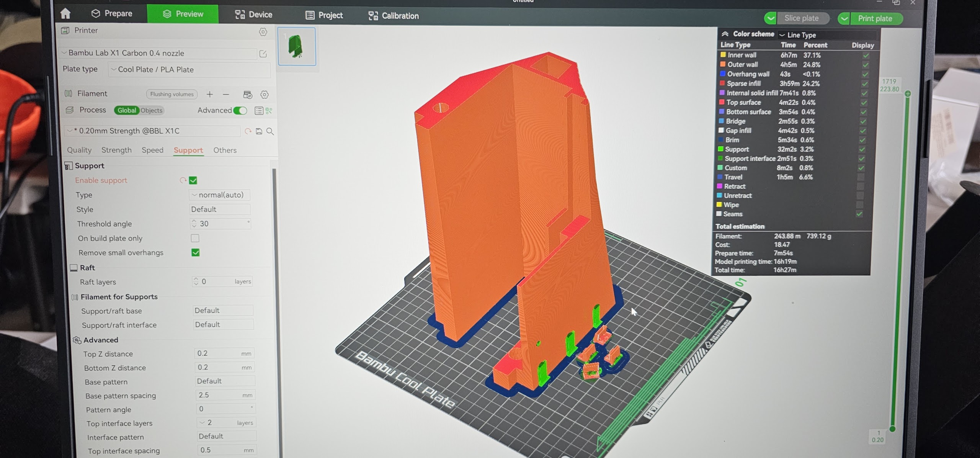The width and height of the screenshot is (980, 458).
Task: Click the search settings magnifier icon
Action: 270,131
